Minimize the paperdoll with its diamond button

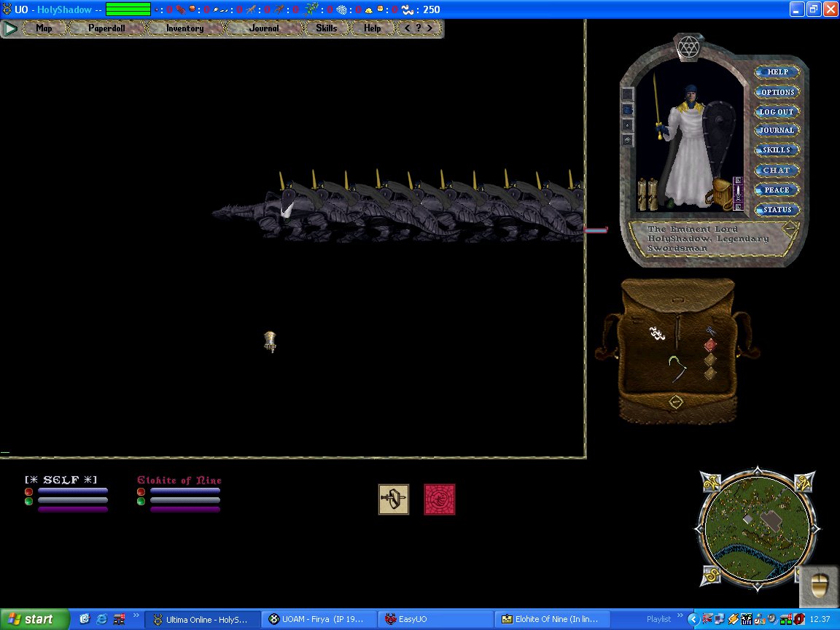click(790, 229)
